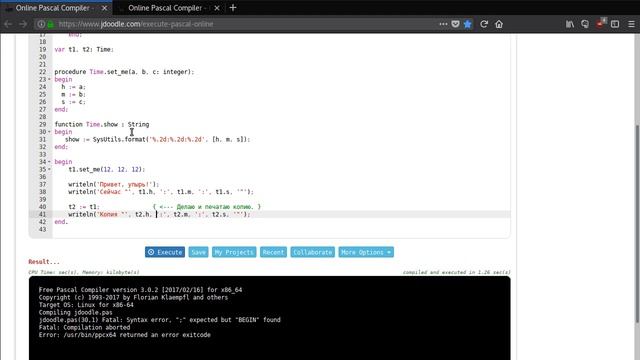Open the Recent button

coord(273,252)
